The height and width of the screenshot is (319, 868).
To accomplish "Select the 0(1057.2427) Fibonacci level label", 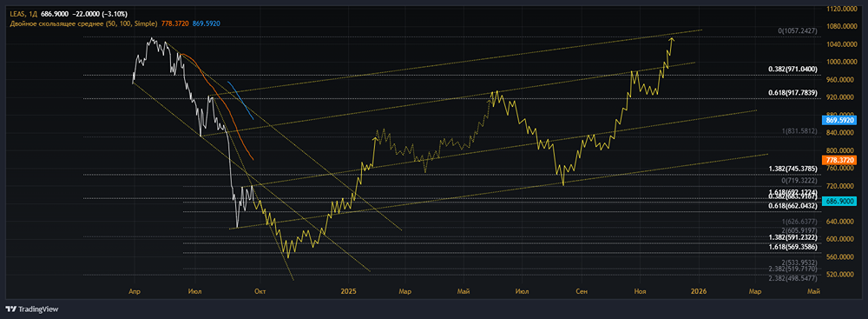I will (x=798, y=31).
